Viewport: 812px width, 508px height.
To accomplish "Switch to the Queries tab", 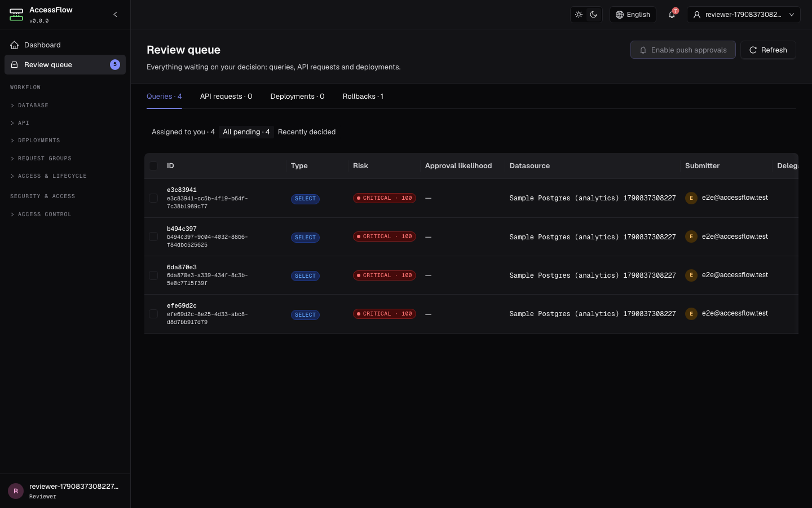I will point(164,97).
